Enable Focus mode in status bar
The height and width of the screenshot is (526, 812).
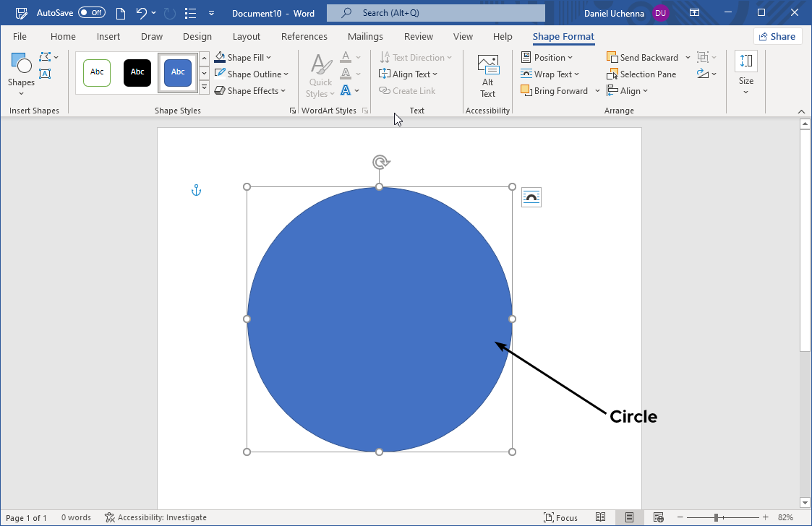click(560, 517)
